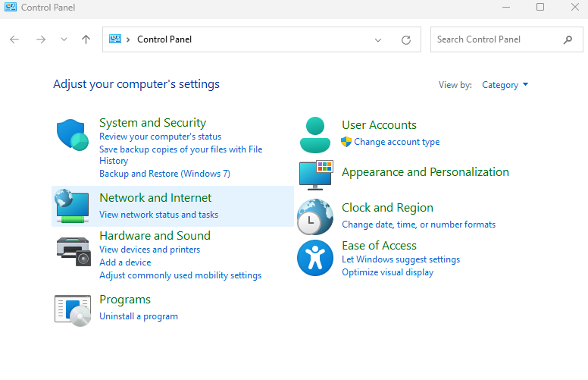Open the View by Category dropdown
The image size is (588, 380).
pyautogui.click(x=505, y=85)
